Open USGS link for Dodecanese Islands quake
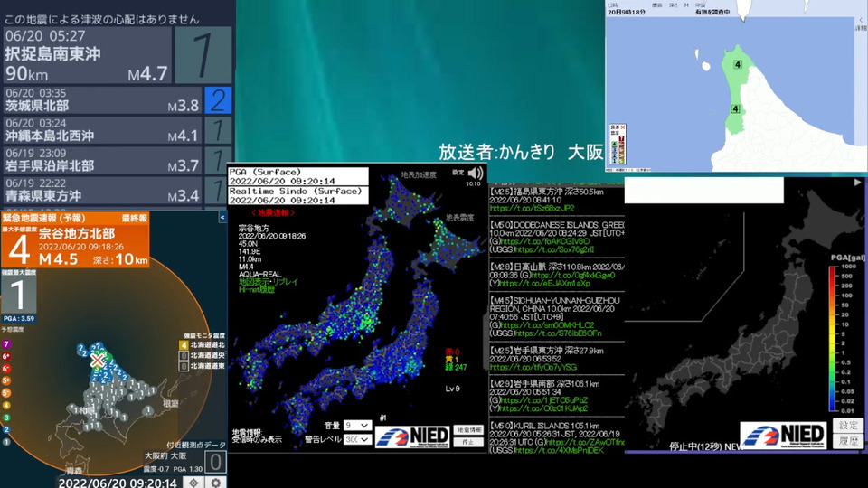Screen dimensions: 868x488 [x=554, y=249]
